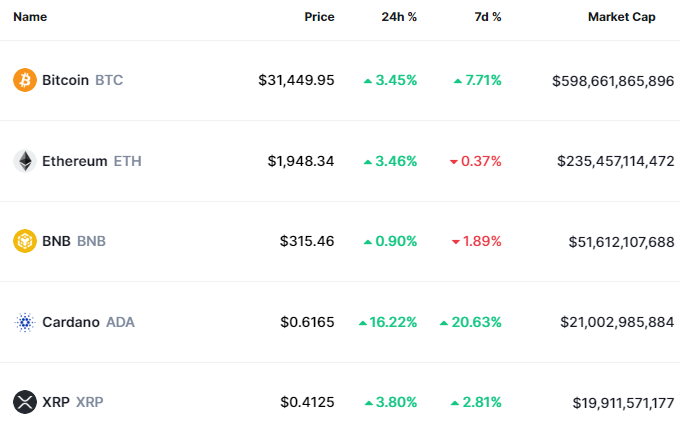Viewport: 680px width, 437px height.
Task: Open the Ethereum name link
Action: (74, 161)
